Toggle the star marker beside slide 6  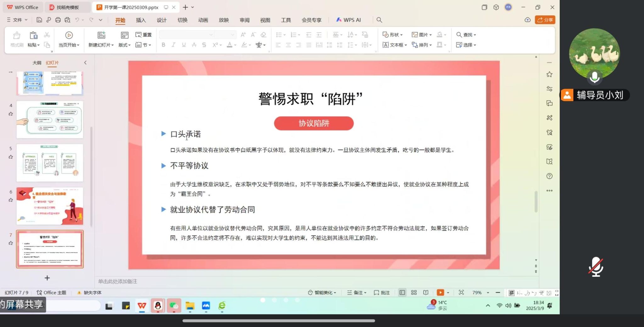tap(11, 200)
